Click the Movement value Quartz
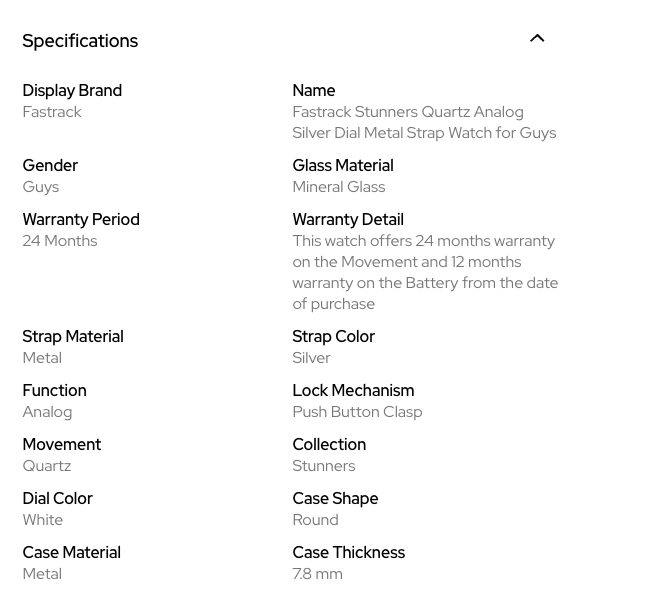This screenshot has height=599, width=648. pyautogui.click(x=47, y=466)
